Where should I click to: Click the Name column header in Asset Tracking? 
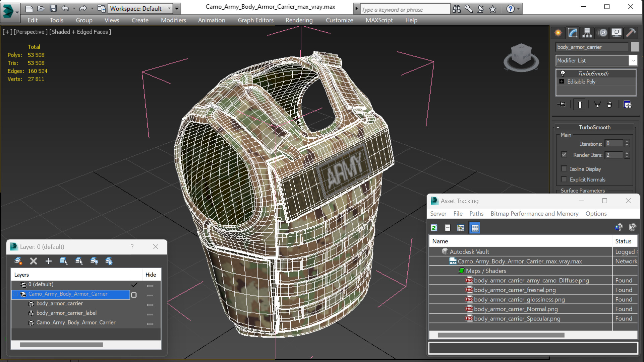[x=521, y=241]
